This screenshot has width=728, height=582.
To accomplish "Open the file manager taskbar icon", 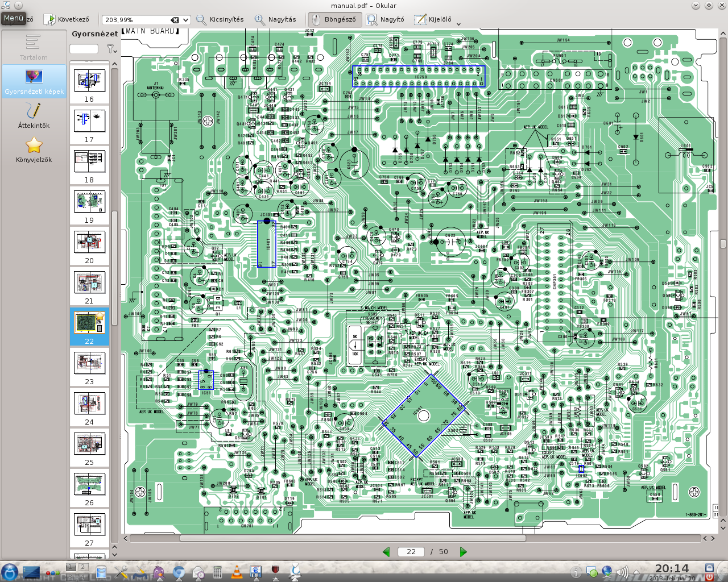I will point(101,572).
